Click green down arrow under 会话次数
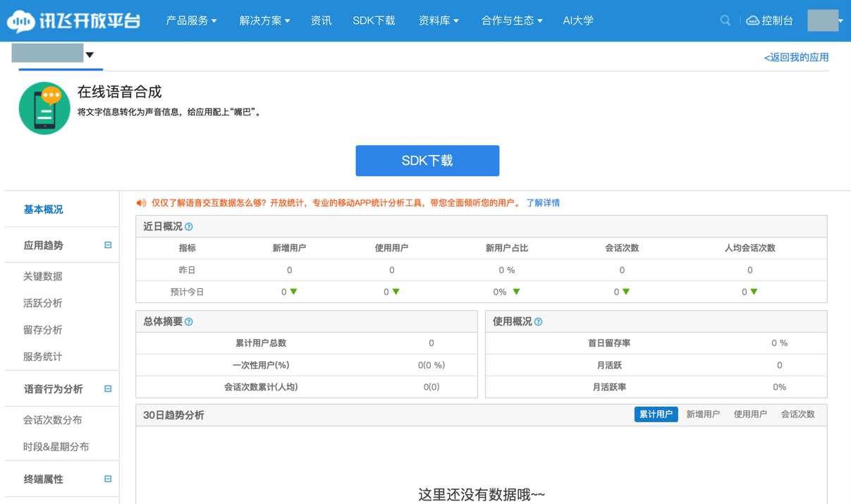Screen dimensions: 851x504 626,292
